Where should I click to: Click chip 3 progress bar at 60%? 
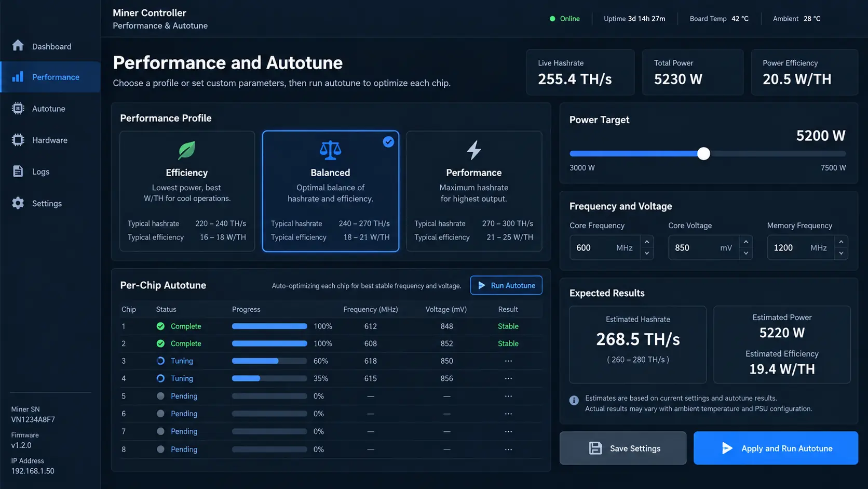point(269,361)
